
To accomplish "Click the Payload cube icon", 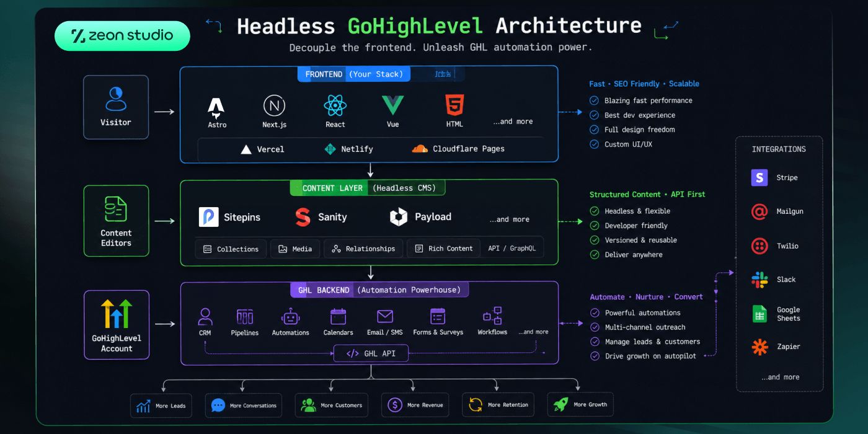I will coord(398,216).
